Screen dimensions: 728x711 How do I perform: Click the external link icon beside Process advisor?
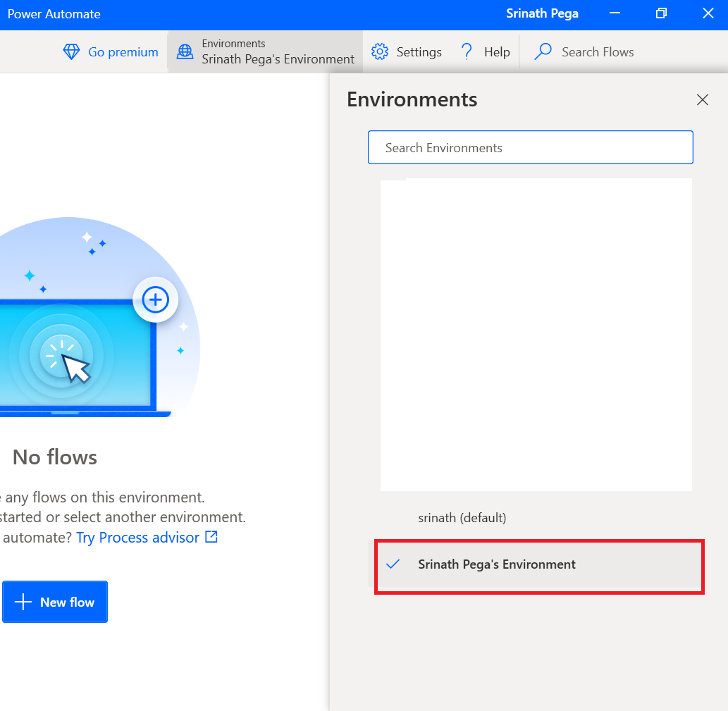coord(211,537)
